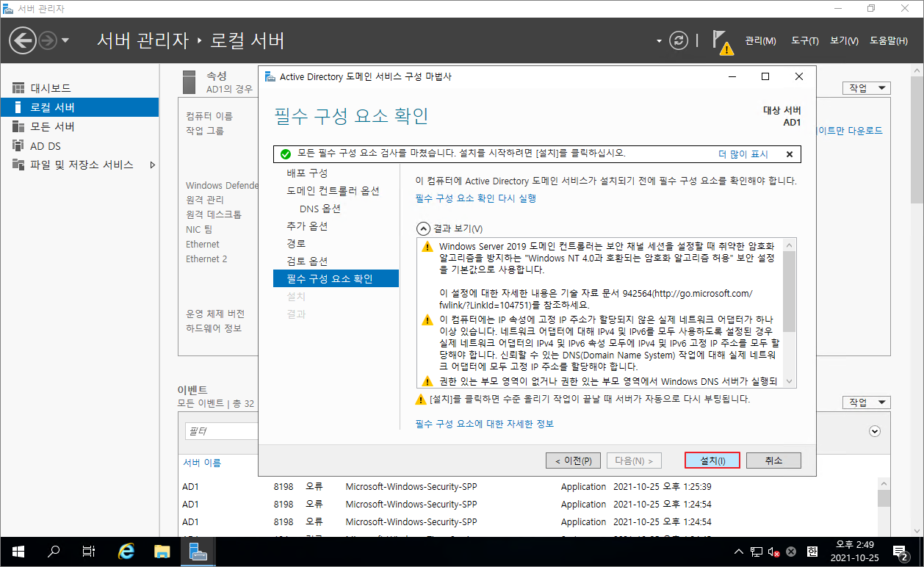The image size is (924, 567).
Task: Select 로컬 서버 in the sidebar
Action: 79,107
